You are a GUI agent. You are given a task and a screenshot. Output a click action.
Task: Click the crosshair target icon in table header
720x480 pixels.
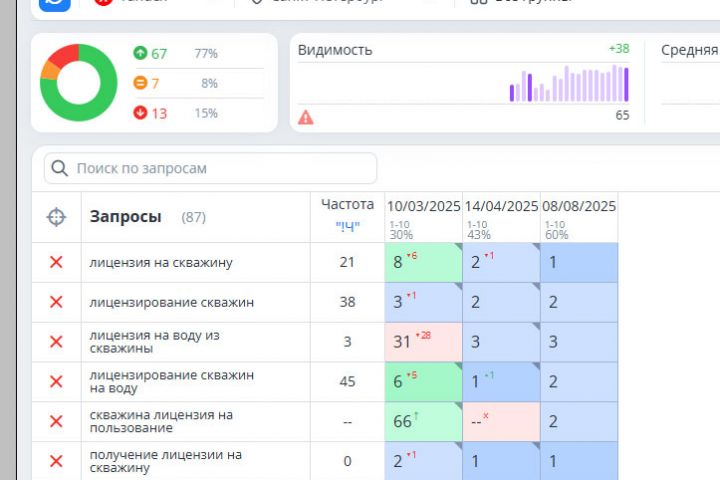coord(56,217)
